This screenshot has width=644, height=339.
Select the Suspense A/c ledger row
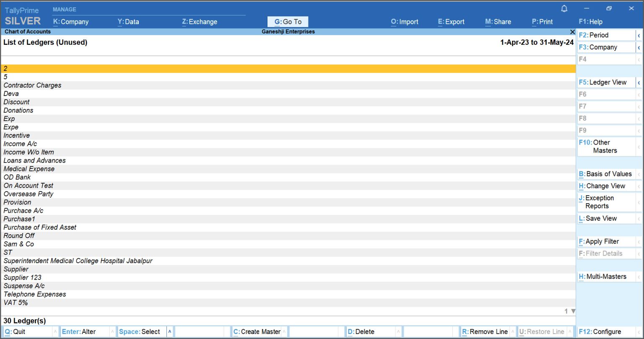pos(24,286)
